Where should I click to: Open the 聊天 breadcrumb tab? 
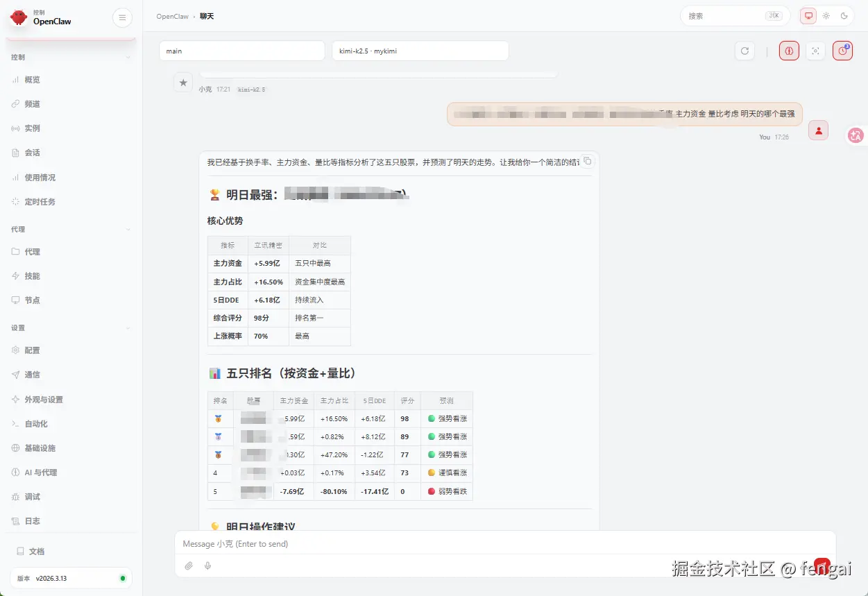[x=207, y=16]
